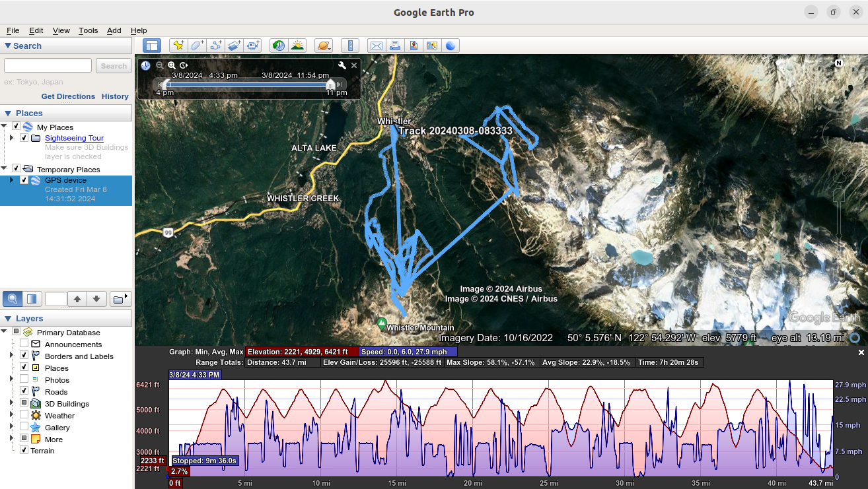Open the Edit menu
This screenshot has width=868, height=489.
tap(36, 30)
